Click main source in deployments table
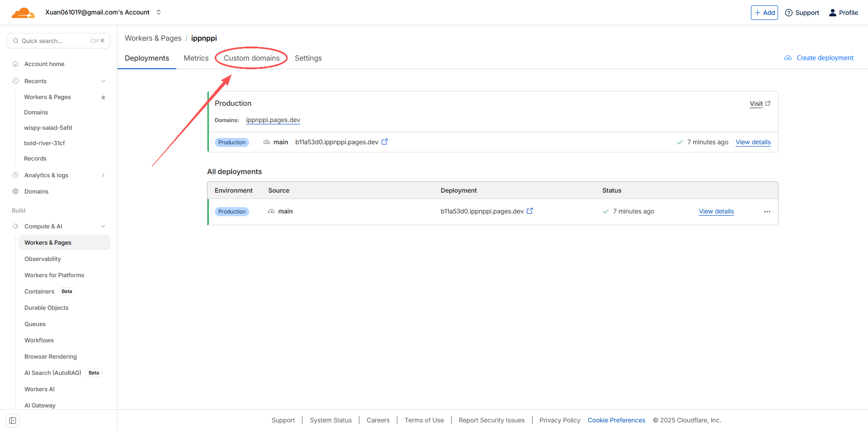The image size is (868, 431). click(285, 211)
